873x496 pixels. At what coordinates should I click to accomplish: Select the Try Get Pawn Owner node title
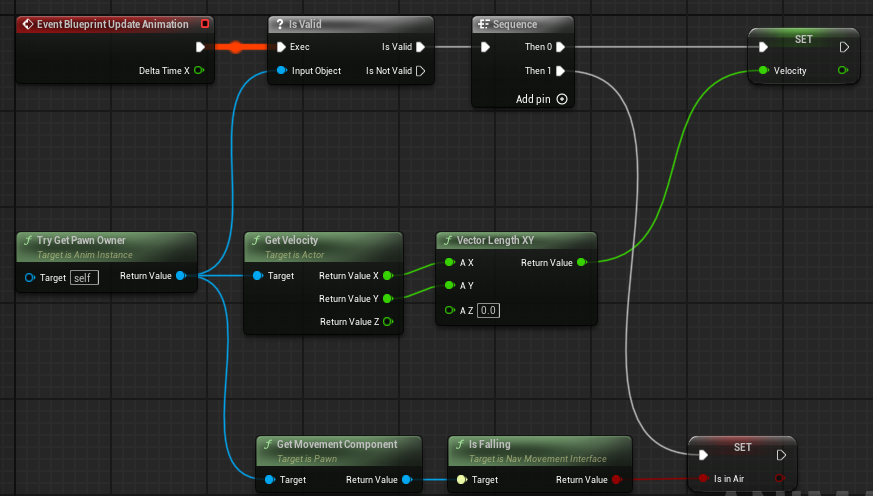[x=81, y=240]
